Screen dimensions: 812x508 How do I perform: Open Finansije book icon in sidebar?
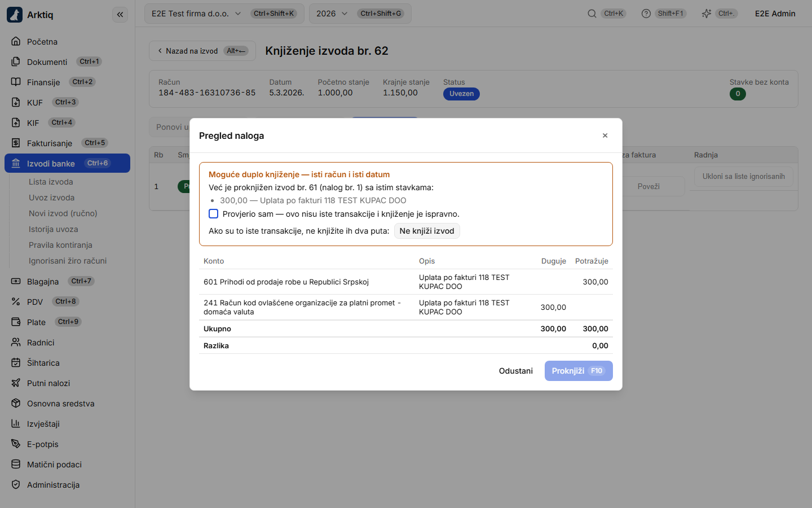click(x=16, y=82)
